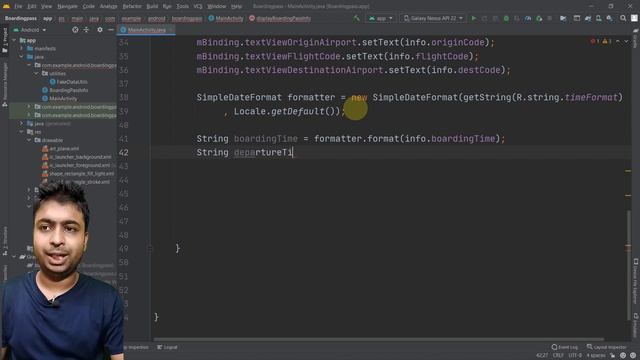Click the SDK Manager toolbar icon

609,18
